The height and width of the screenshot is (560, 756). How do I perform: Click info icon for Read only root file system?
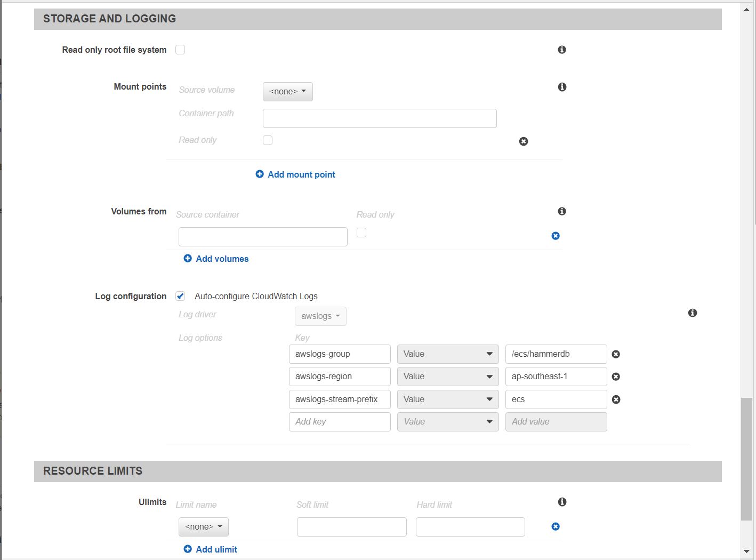coord(561,50)
